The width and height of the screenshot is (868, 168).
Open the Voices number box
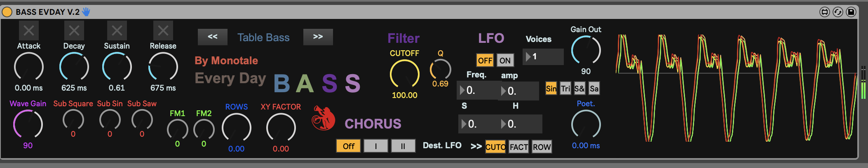point(543,57)
